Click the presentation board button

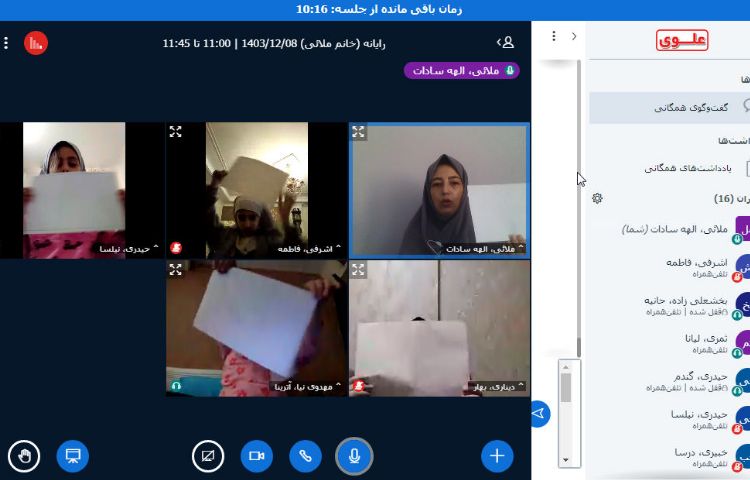click(x=73, y=456)
